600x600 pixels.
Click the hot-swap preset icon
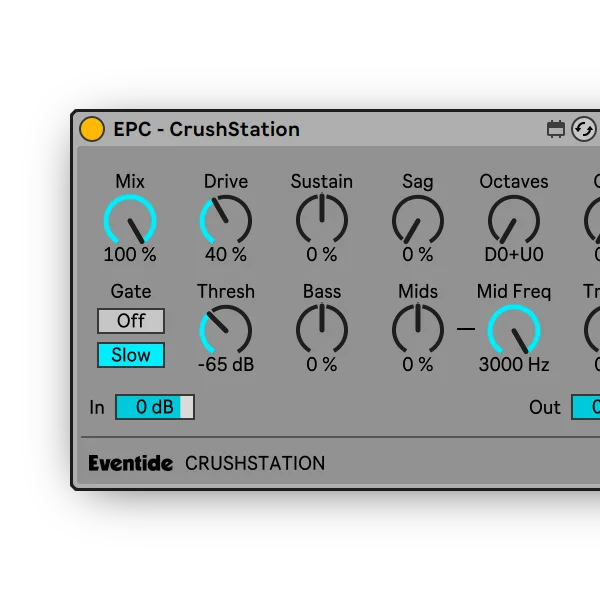click(x=584, y=129)
